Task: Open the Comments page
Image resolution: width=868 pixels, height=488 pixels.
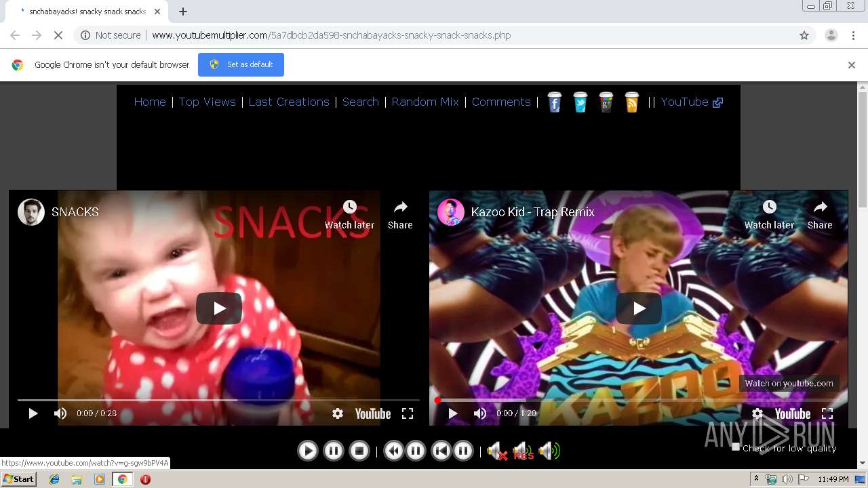Action: click(x=501, y=102)
